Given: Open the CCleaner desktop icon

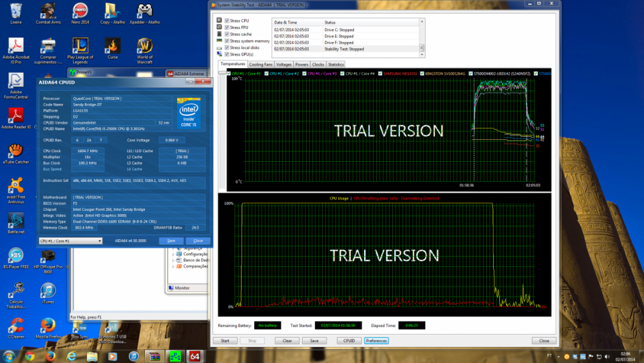Looking at the screenshot, I should [x=15, y=324].
